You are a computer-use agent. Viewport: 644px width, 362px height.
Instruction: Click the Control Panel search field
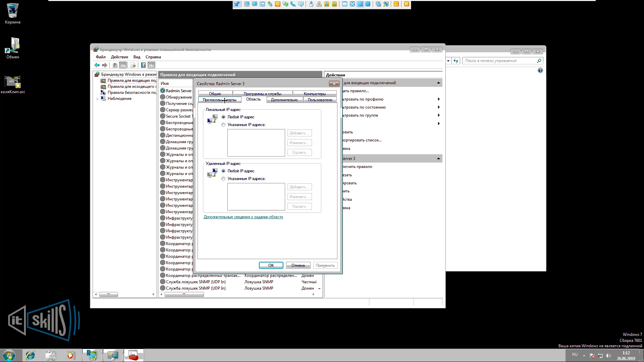click(x=502, y=61)
